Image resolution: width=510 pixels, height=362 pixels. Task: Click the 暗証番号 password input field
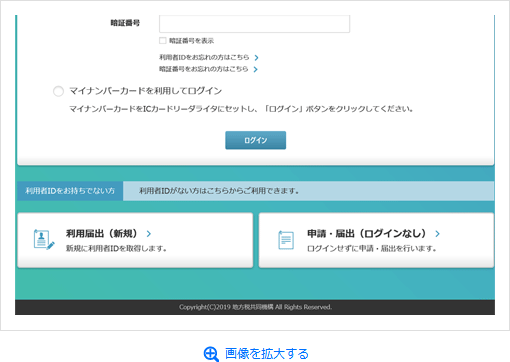[x=254, y=23]
